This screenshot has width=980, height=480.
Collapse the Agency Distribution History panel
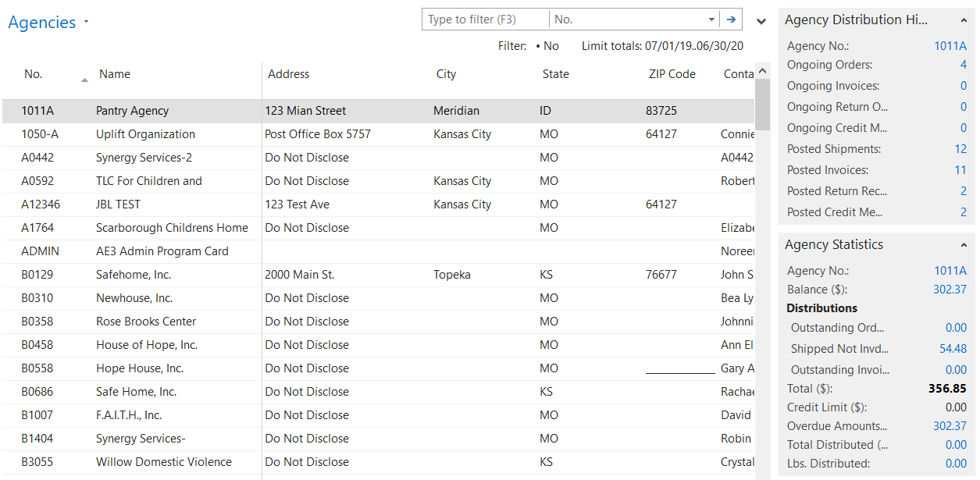964,21
